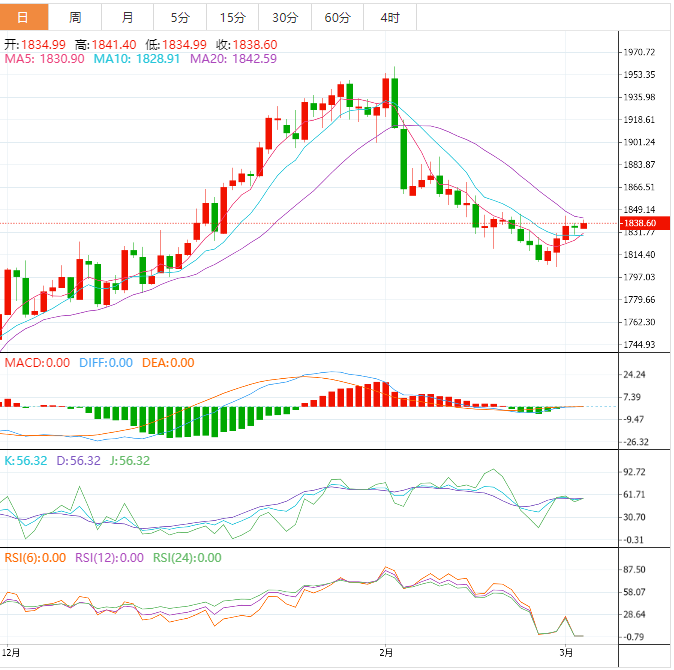This screenshot has height=670, width=674.
Task: Switch to the 4时 chart tab
Action: pos(389,17)
